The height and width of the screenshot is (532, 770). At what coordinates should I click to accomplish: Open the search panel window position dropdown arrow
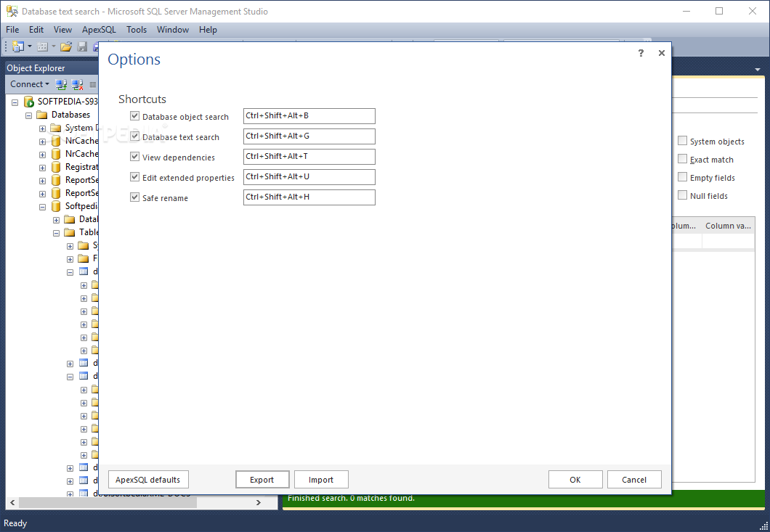757,70
